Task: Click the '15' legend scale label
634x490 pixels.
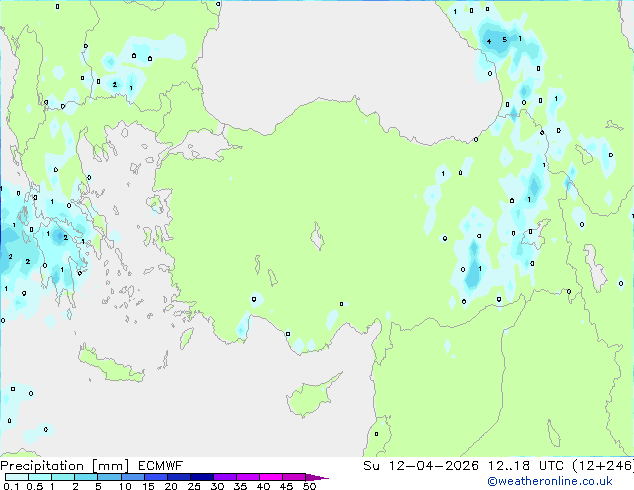Action: (x=148, y=486)
